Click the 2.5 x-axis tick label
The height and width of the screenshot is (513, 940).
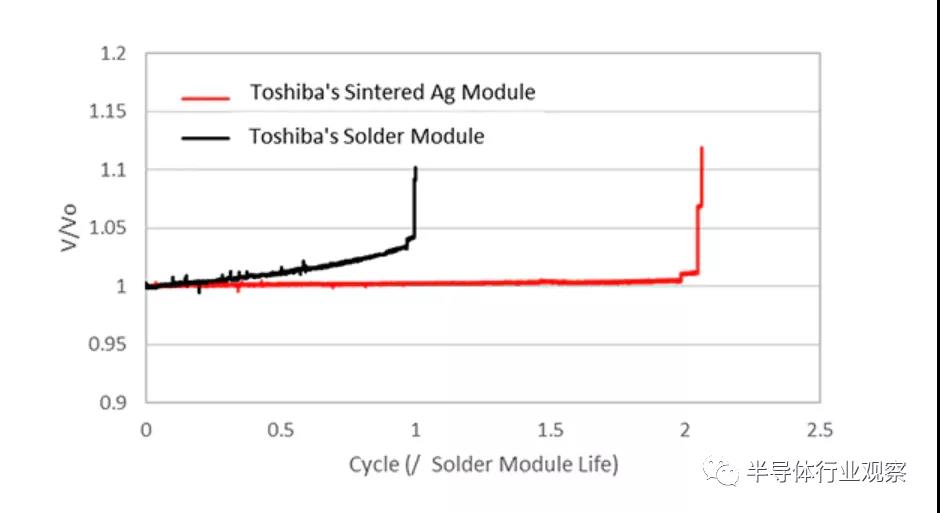point(819,430)
